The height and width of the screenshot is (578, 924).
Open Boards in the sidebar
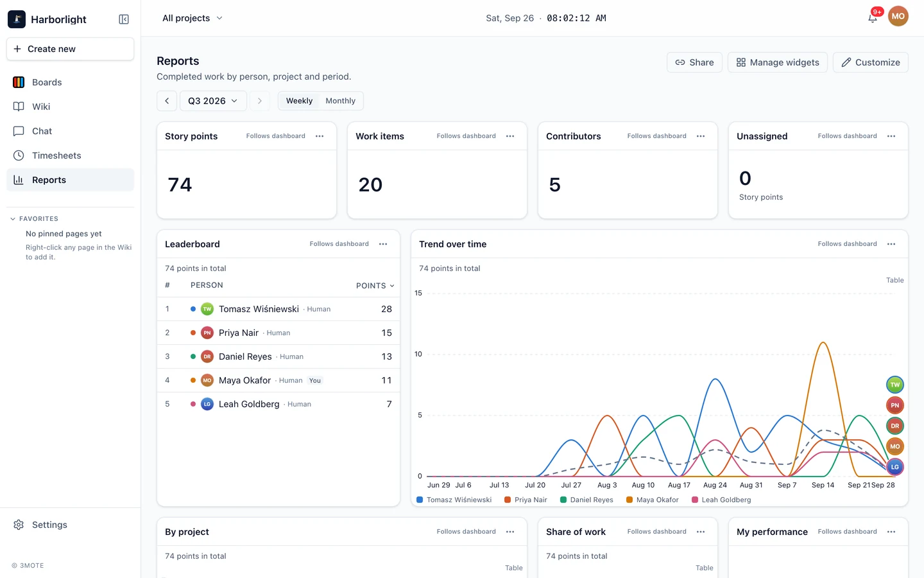(x=71, y=82)
